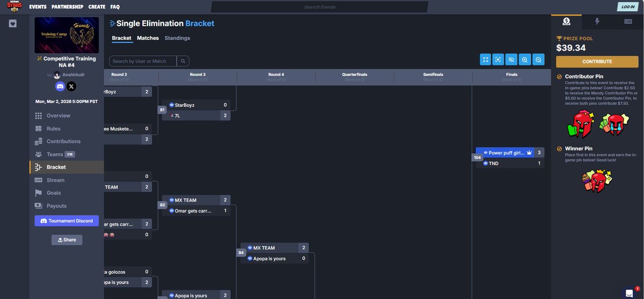
Task: Focus the Search Events field
Action: pyautogui.click(x=319, y=6)
